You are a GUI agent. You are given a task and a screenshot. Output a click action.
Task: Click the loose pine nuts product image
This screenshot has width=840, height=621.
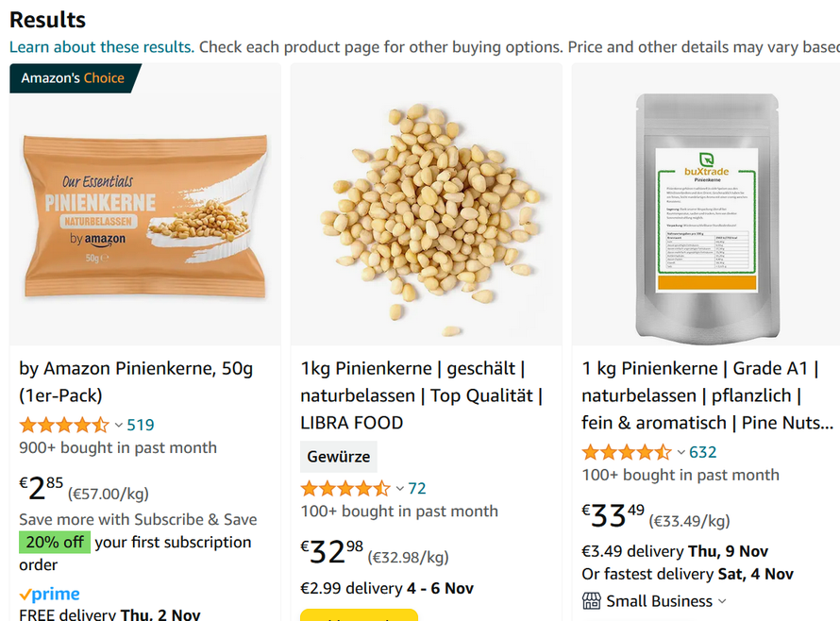click(x=427, y=217)
